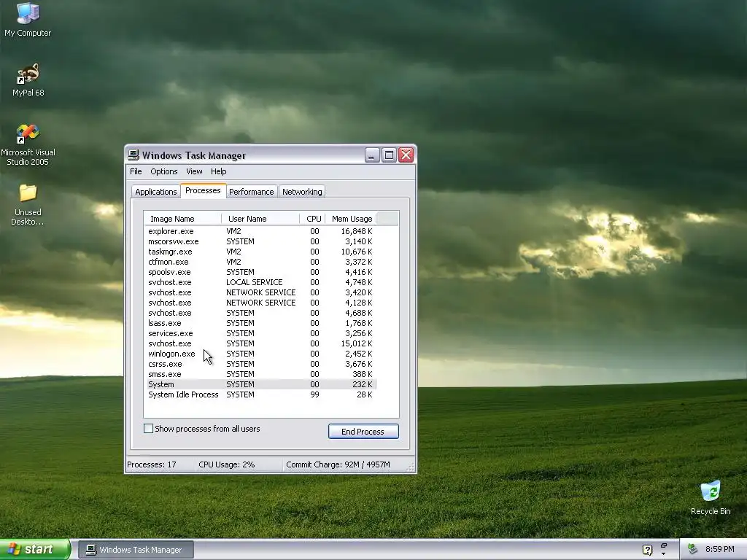Screen dimensions: 747x560
Task: Select ctfmon.exe process row
Action: tap(260, 262)
